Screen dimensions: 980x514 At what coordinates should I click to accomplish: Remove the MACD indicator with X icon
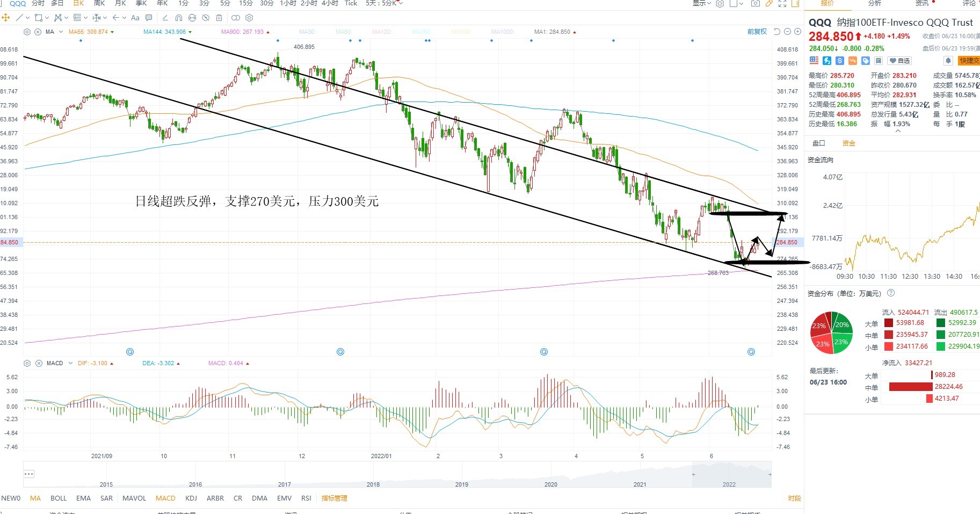39,363
